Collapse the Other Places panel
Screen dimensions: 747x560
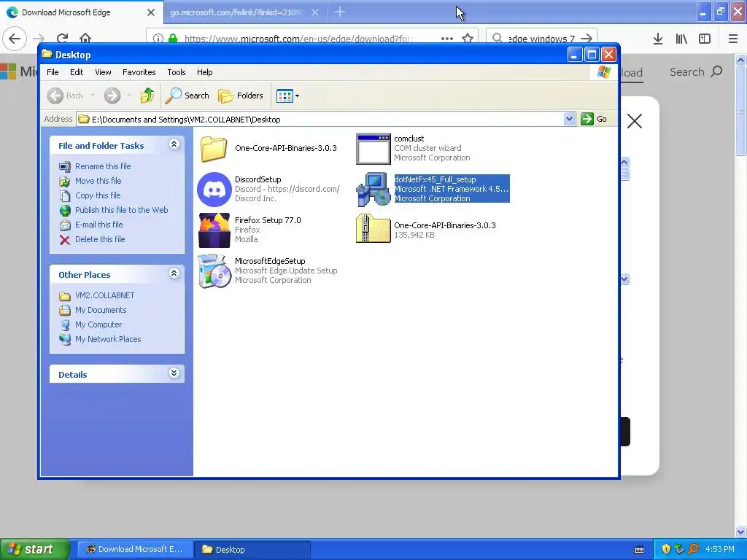[174, 273]
